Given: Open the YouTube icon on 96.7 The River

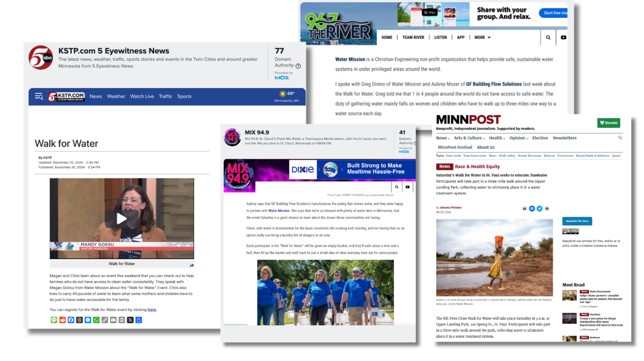Looking at the screenshot, I should (x=563, y=37).
